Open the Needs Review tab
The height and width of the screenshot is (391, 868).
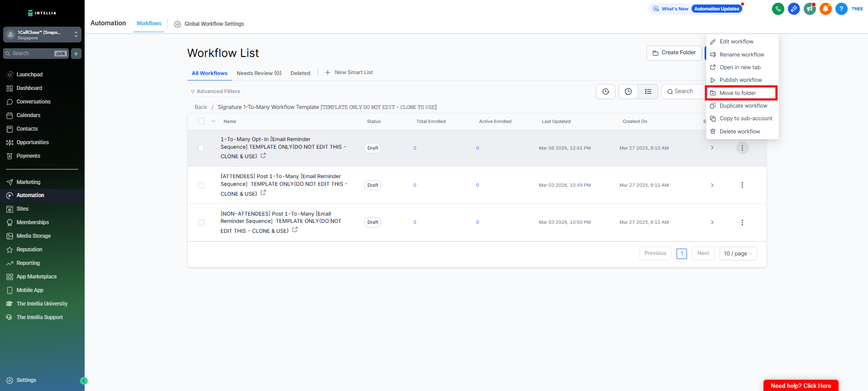(259, 73)
